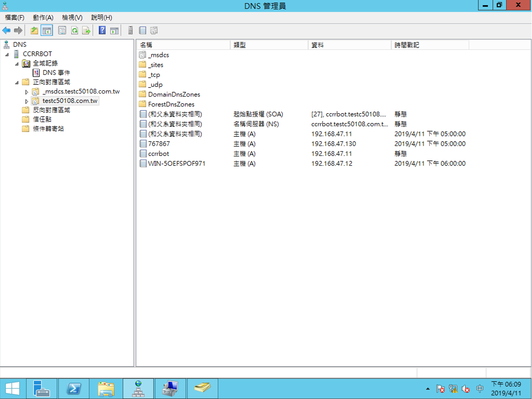The height and width of the screenshot is (399, 532).
Task: Collapse the 全域記錄 tree node
Action: point(17,64)
